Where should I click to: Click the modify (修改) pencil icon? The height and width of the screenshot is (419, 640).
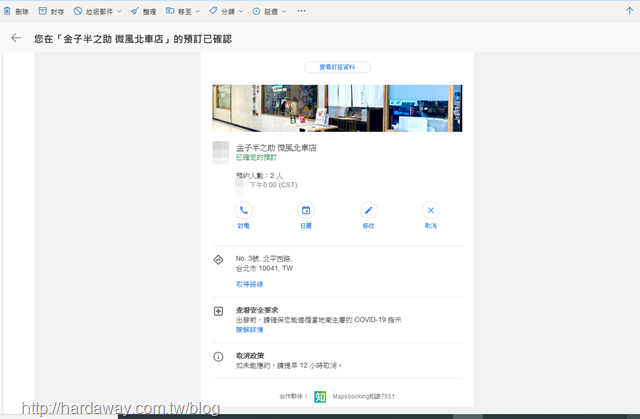368,210
